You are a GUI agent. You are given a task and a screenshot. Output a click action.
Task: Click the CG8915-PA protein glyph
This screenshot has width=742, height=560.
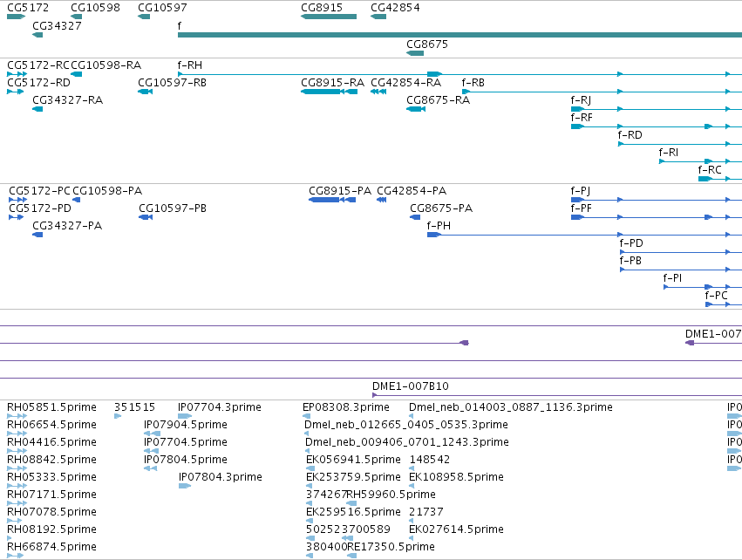pyautogui.click(x=332, y=200)
